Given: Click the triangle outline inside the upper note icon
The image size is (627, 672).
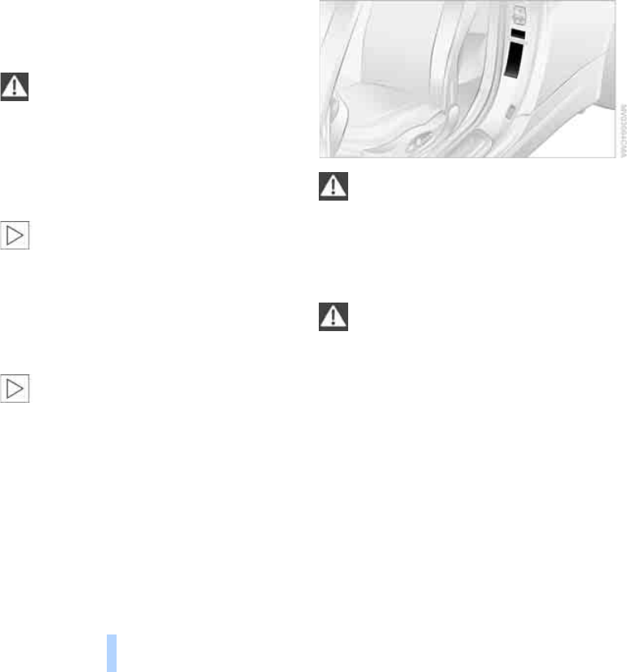Looking at the screenshot, I should click(15, 236).
